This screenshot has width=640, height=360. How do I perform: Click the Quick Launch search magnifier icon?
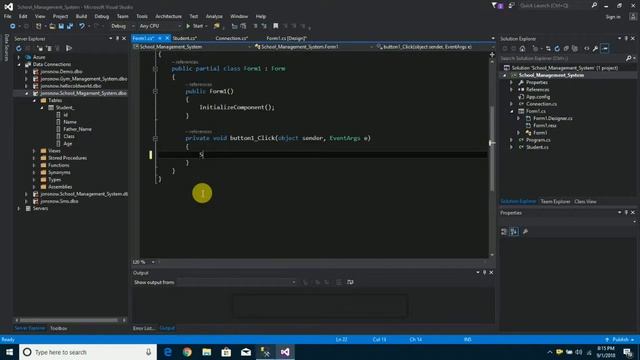[594, 5]
